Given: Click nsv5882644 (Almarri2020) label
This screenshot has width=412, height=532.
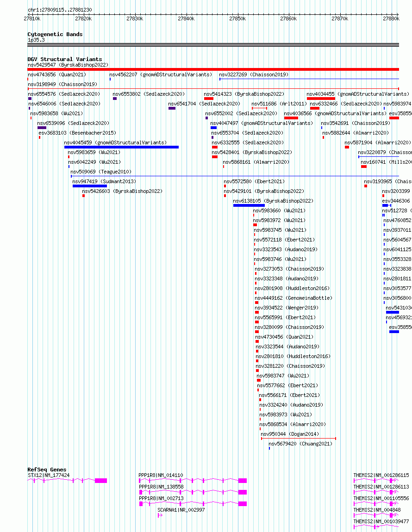Looking at the screenshot, I should coord(356,133).
